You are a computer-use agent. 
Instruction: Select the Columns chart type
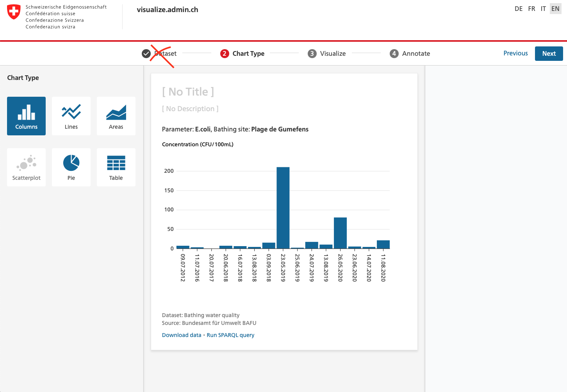26,116
